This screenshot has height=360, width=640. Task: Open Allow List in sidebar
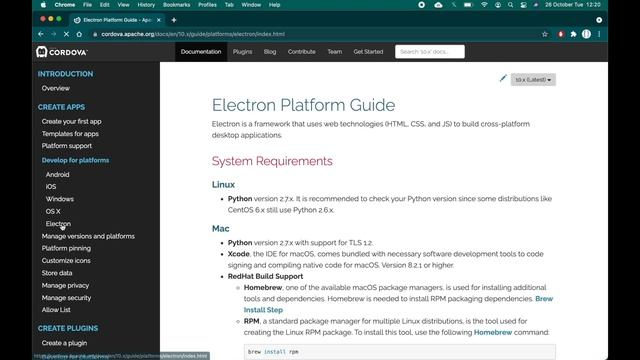point(56,310)
